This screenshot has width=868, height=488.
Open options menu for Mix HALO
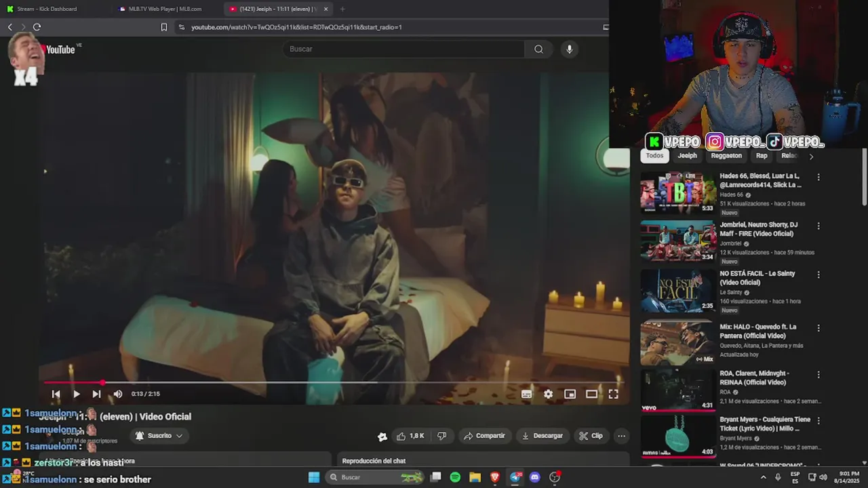pyautogui.click(x=818, y=327)
